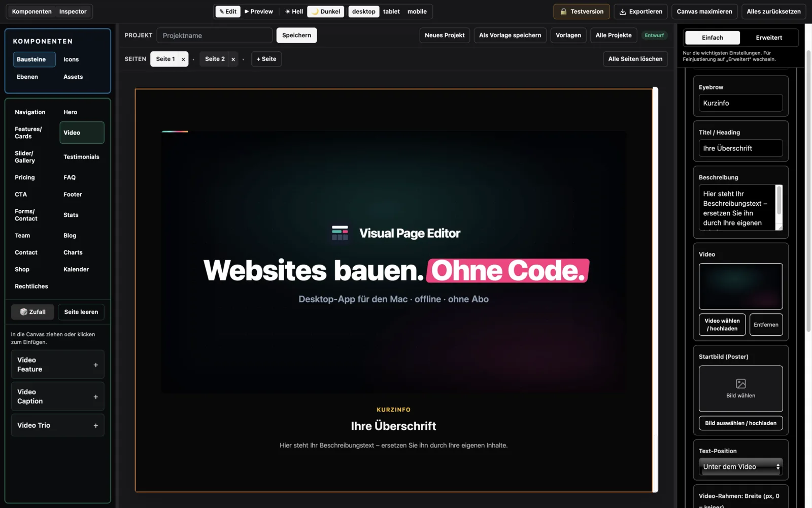
Task: Switch to Edit mode
Action: [x=228, y=11]
